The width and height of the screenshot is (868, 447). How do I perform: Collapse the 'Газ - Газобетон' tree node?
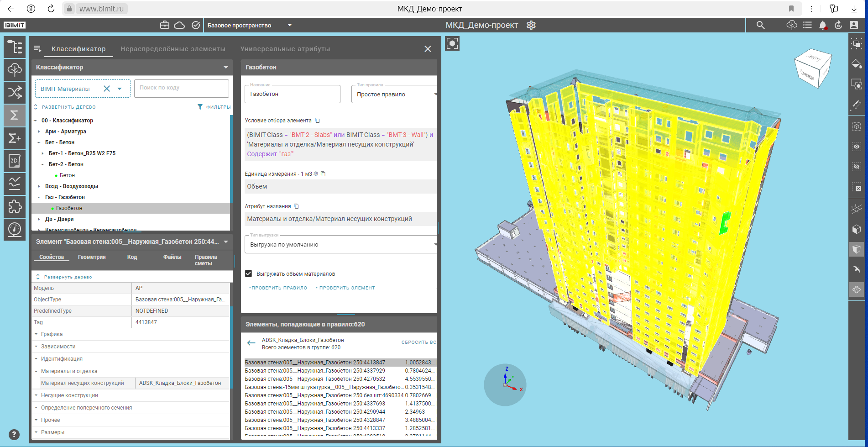(x=39, y=197)
